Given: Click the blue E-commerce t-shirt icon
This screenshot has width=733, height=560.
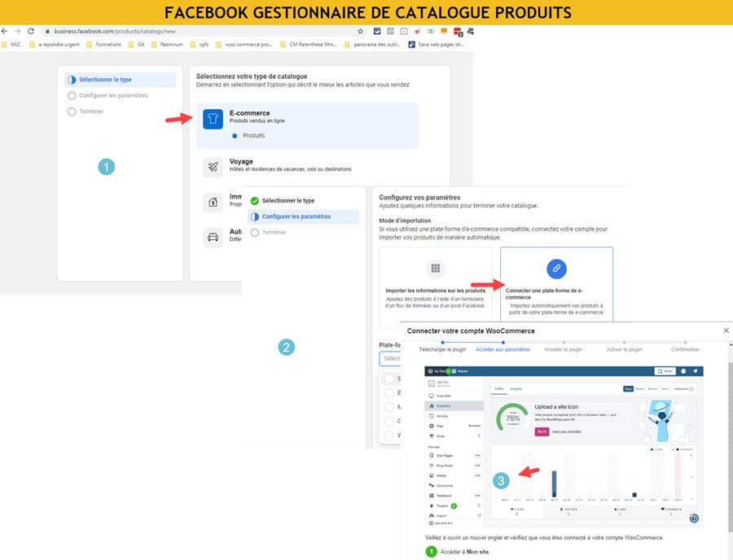Looking at the screenshot, I should click(x=213, y=119).
